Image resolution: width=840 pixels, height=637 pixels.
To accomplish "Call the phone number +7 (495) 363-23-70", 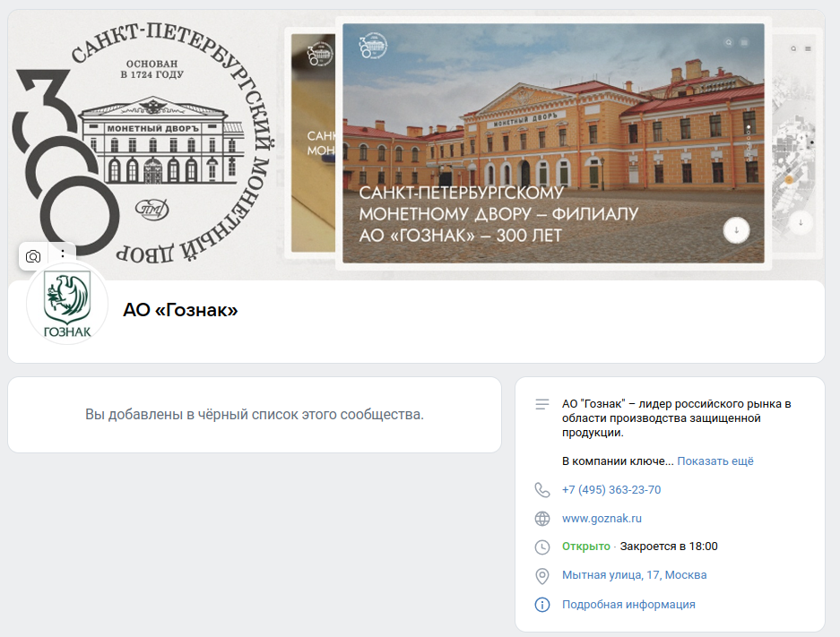I will click(611, 490).
